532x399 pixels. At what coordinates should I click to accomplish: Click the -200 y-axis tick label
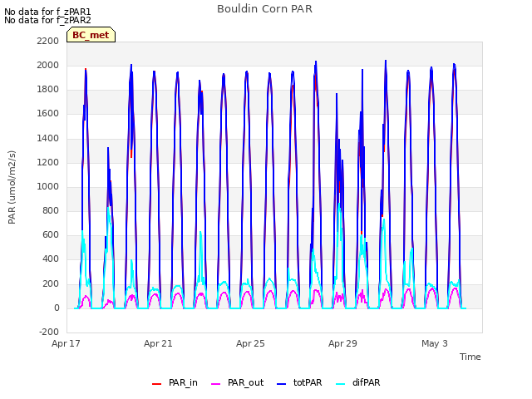click(49, 332)
